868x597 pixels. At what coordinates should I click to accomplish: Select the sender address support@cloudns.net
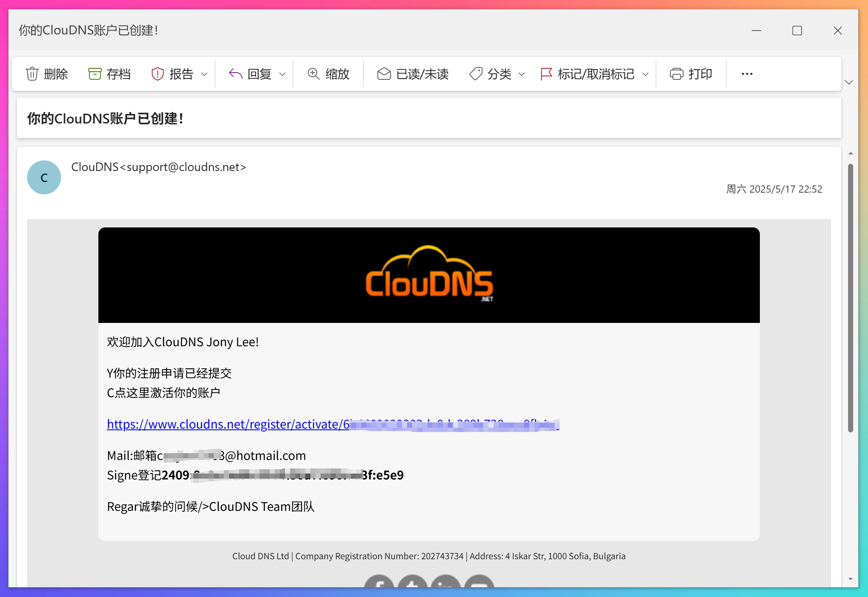coord(159,167)
